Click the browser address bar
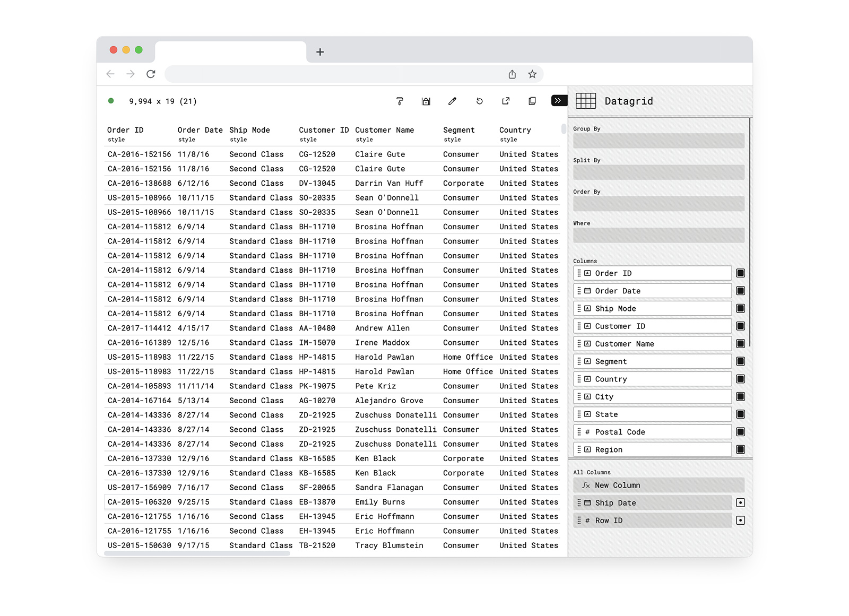The width and height of the screenshot is (849, 616). click(x=354, y=74)
